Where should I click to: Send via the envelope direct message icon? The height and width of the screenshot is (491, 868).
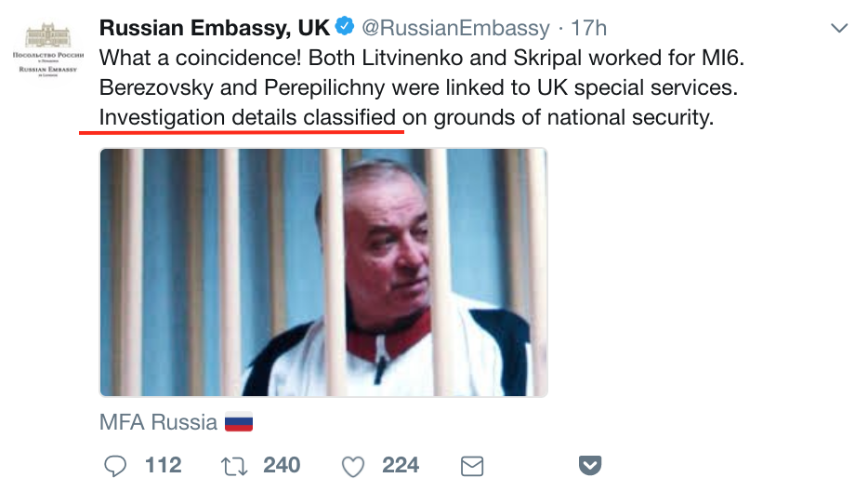(x=472, y=464)
